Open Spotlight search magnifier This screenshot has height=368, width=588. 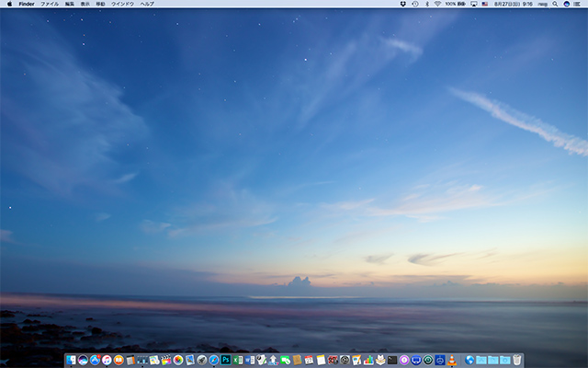pyautogui.click(x=555, y=4)
